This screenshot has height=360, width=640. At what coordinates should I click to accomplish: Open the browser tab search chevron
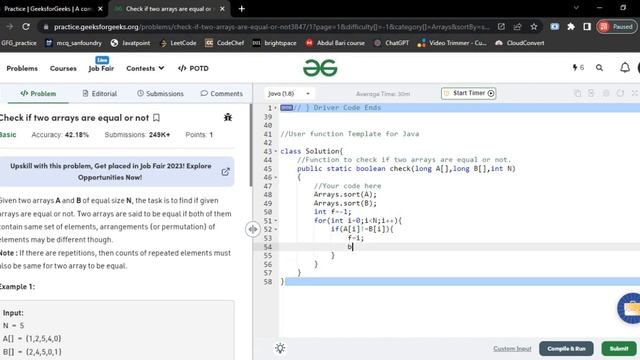coord(576,8)
